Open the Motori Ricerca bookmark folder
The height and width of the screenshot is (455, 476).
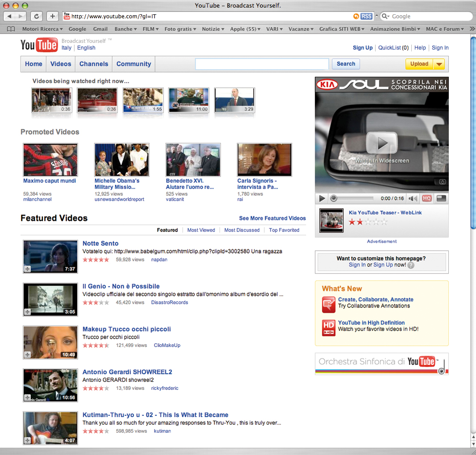pos(42,29)
